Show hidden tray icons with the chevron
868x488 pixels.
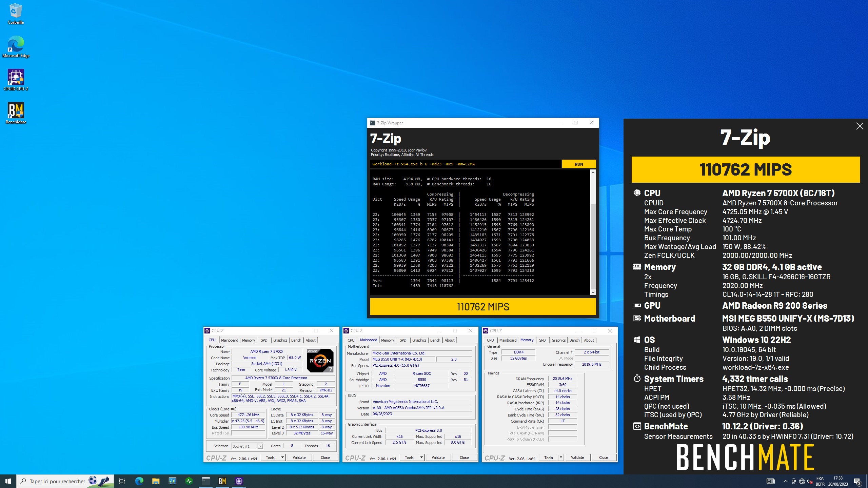tap(785, 481)
